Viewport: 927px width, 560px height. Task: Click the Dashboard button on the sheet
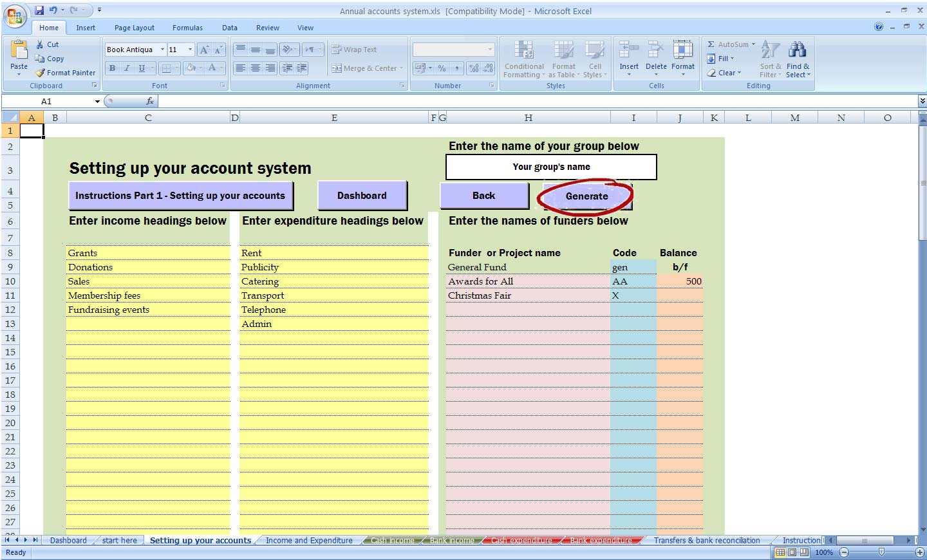[x=362, y=196]
